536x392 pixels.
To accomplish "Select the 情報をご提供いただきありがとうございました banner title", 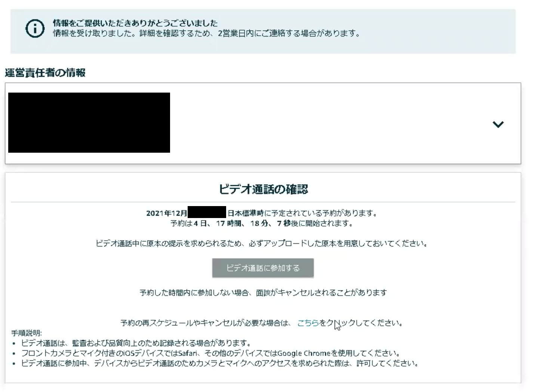I will tap(135, 23).
